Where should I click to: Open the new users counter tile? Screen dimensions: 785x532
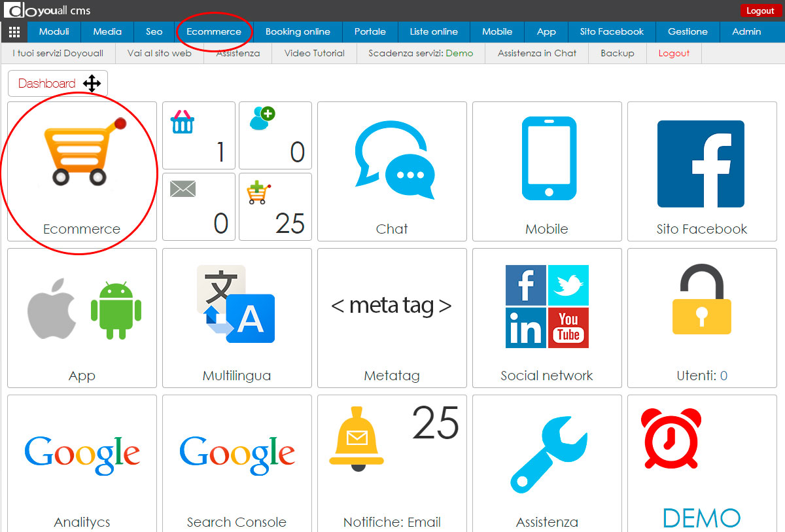(x=275, y=135)
